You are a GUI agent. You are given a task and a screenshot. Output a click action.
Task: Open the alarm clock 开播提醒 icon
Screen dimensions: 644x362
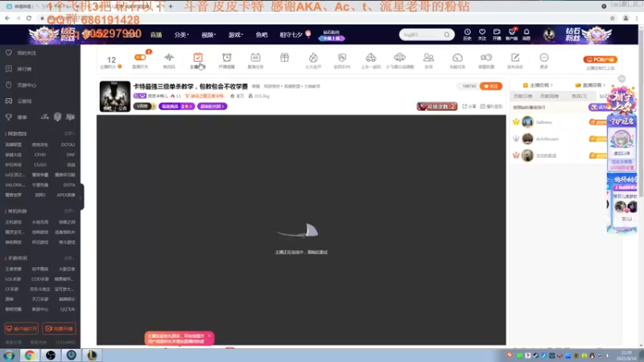tap(227, 57)
